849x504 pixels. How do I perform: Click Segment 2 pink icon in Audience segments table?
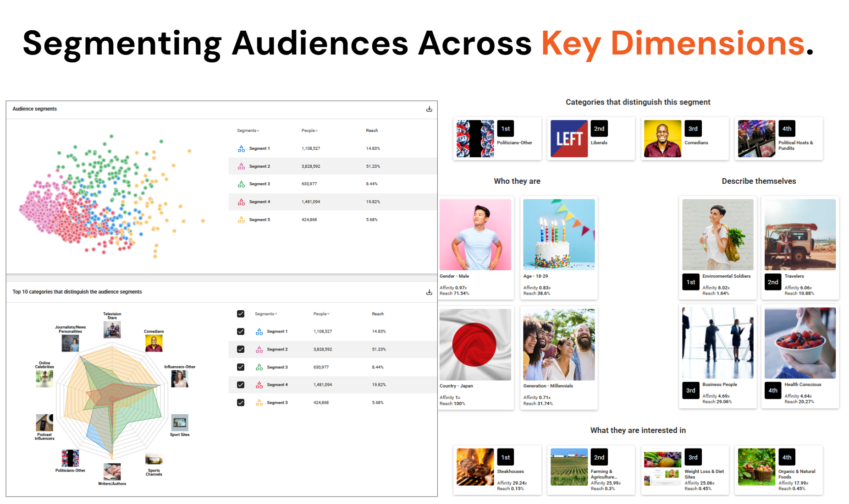(241, 166)
